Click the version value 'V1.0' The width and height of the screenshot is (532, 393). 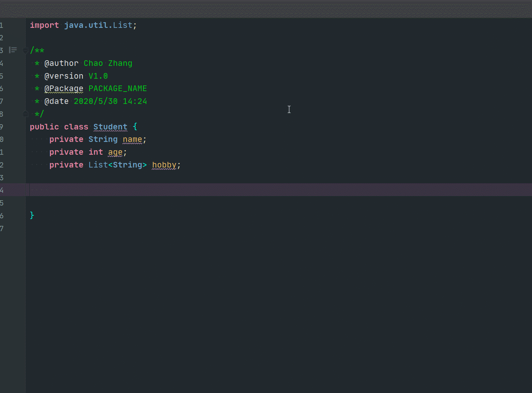98,76
